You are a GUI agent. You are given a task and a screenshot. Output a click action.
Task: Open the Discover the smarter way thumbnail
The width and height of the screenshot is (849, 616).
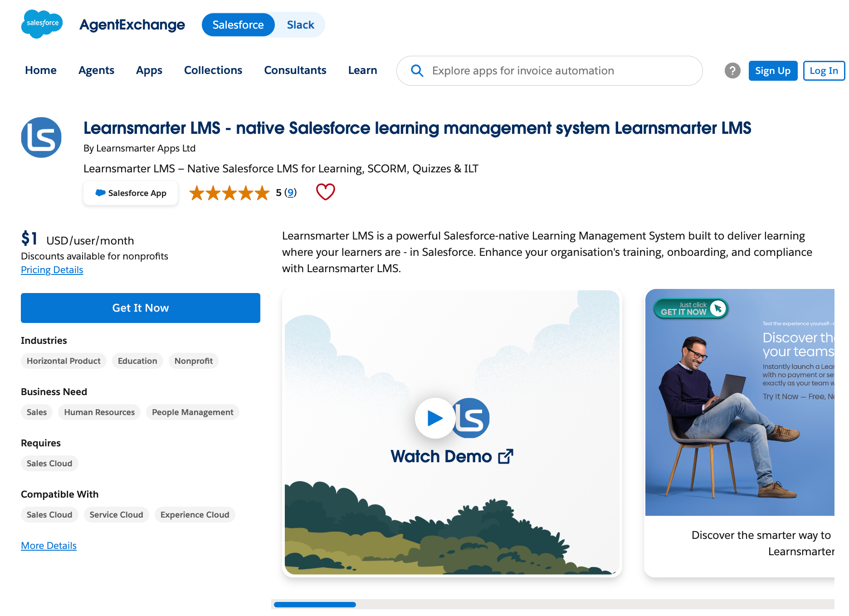click(740, 433)
